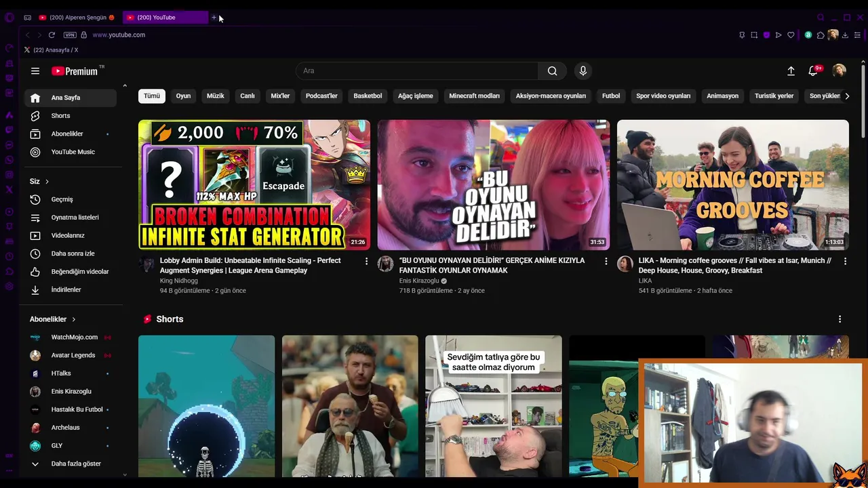The width and height of the screenshot is (868, 488).
Task: Open the browser extensions cube icon
Action: coord(821,35)
